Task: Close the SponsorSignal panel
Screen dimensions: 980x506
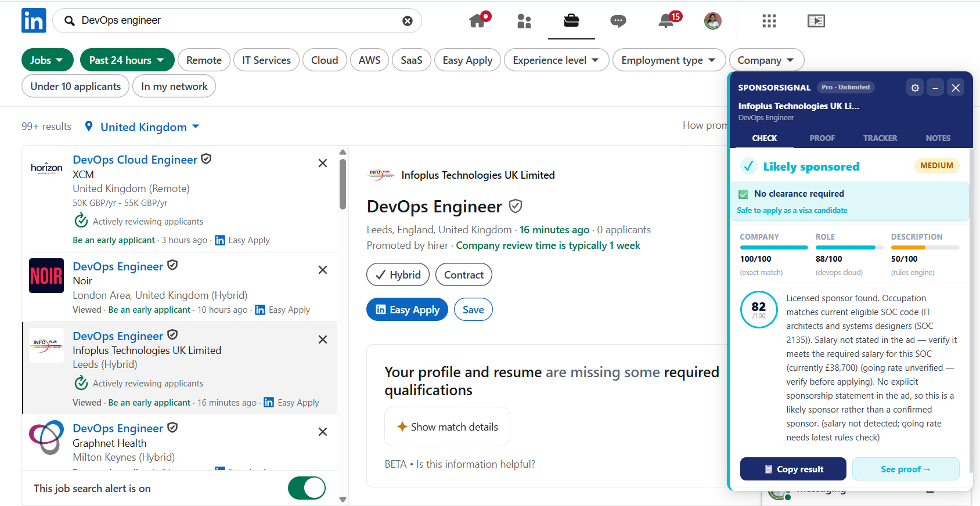Action: [956, 88]
